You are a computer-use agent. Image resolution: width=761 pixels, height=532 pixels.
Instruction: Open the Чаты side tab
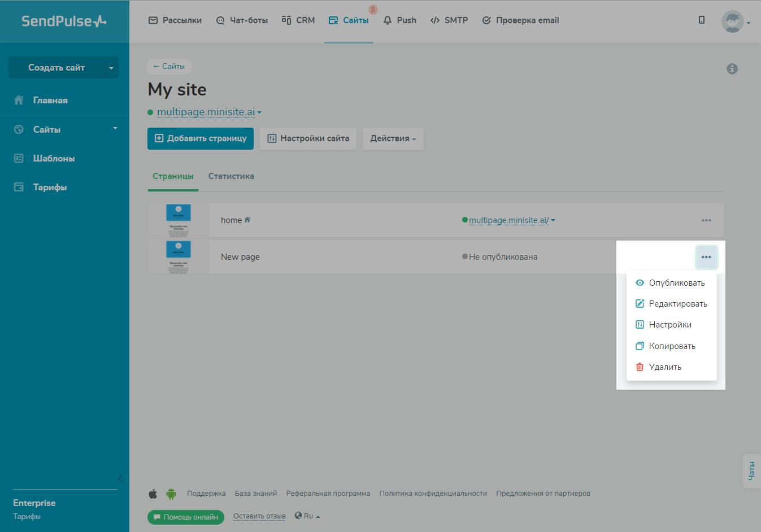tap(752, 471)
